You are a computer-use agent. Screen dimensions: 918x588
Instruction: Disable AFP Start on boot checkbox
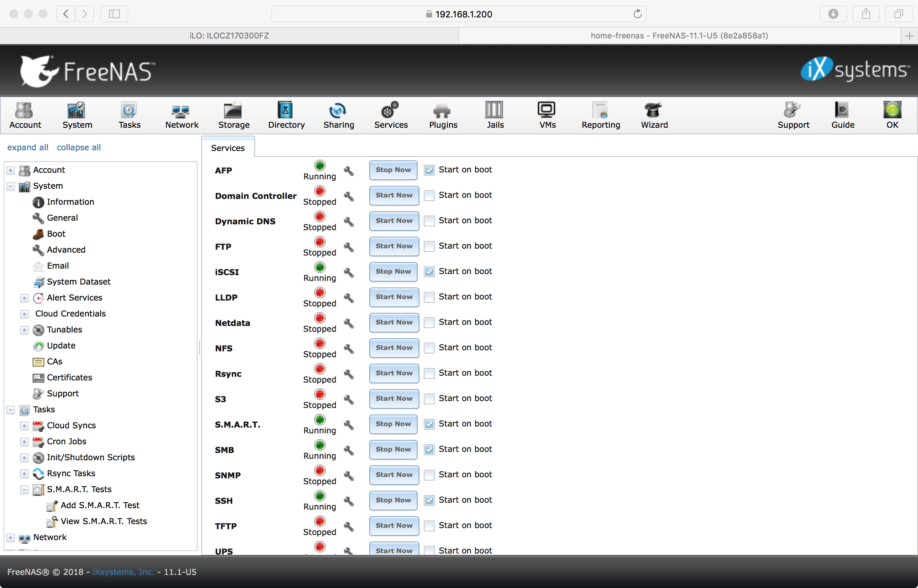coord(429,170)
